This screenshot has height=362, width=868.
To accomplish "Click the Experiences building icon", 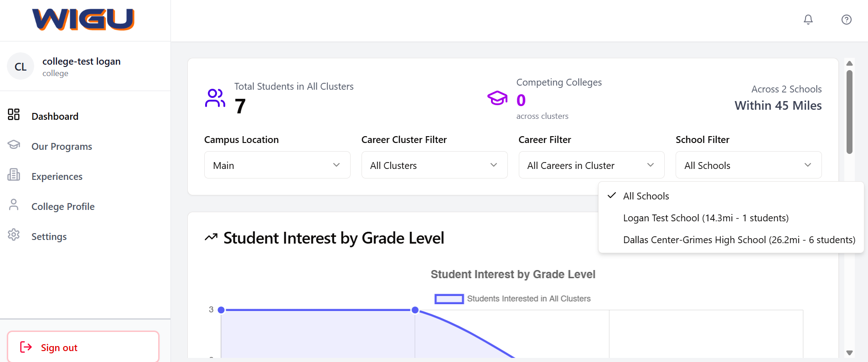I will click(14, 175).
